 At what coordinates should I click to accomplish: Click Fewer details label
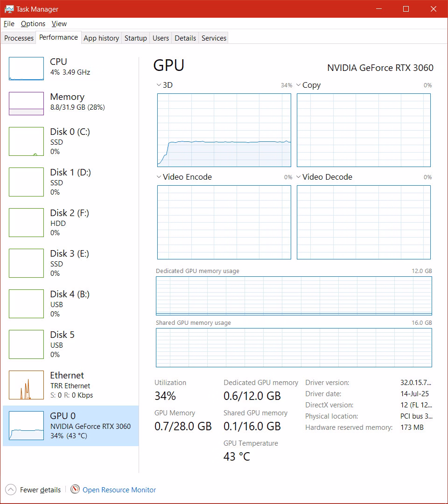point(40,490)
